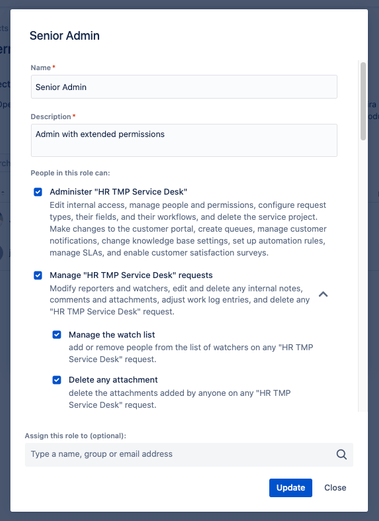Click the Name field containing Senior Admin
This screenshot has width=379, height=521.
(184, 87)
